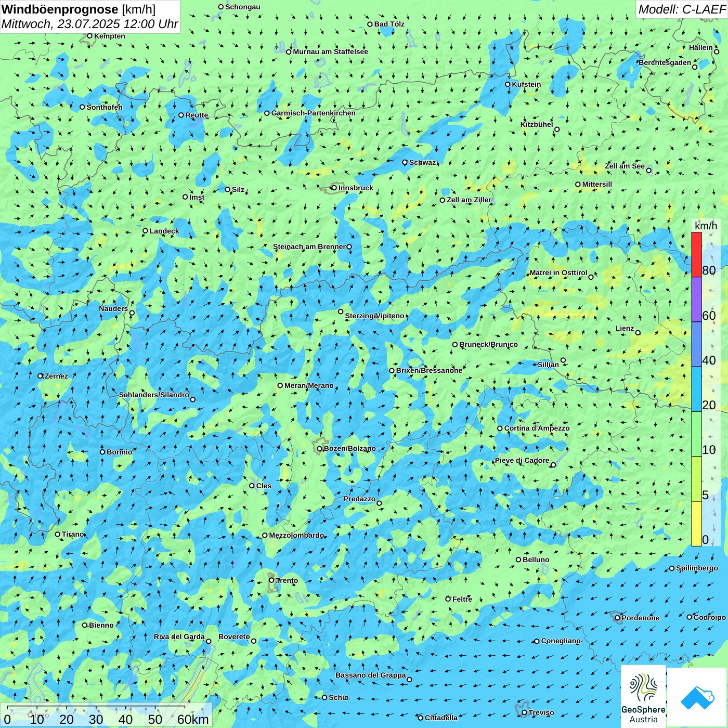Click the Innsbruck city marker

point(334,188)
